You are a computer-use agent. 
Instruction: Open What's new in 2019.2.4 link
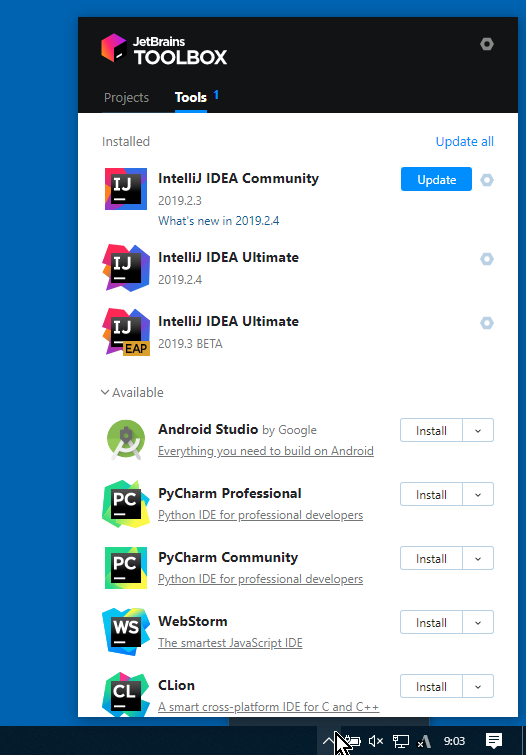point(219,221)
